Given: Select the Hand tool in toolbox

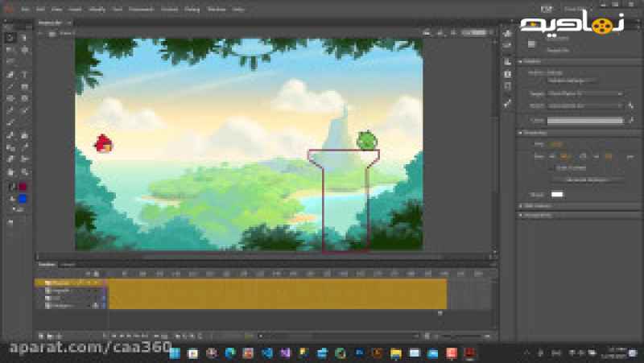Looking at the screenshot, I should pyautogui.click(x=10, y=172).
